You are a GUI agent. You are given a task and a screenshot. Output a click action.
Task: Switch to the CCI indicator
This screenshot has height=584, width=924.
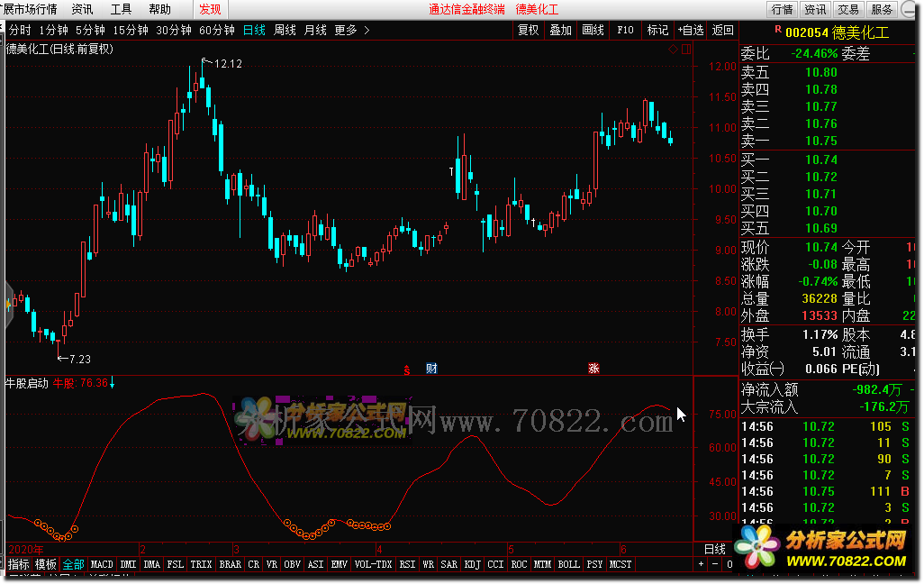495,564
